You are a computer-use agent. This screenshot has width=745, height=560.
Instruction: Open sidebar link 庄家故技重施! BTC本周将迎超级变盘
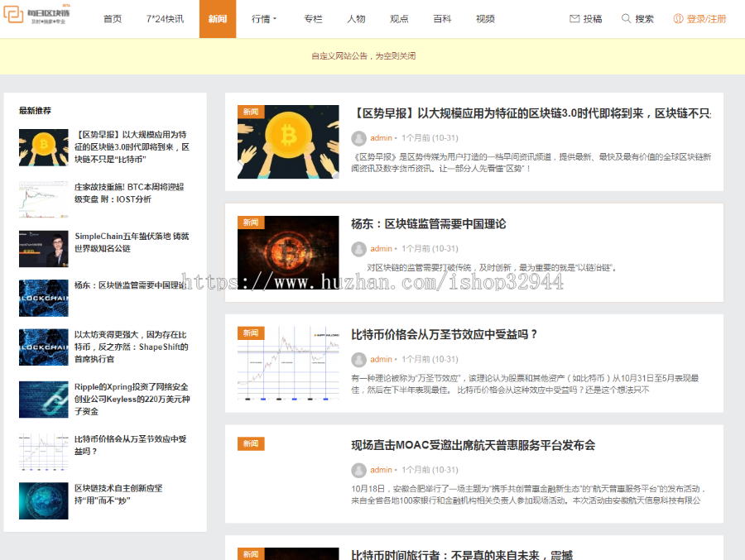[129, 194]
